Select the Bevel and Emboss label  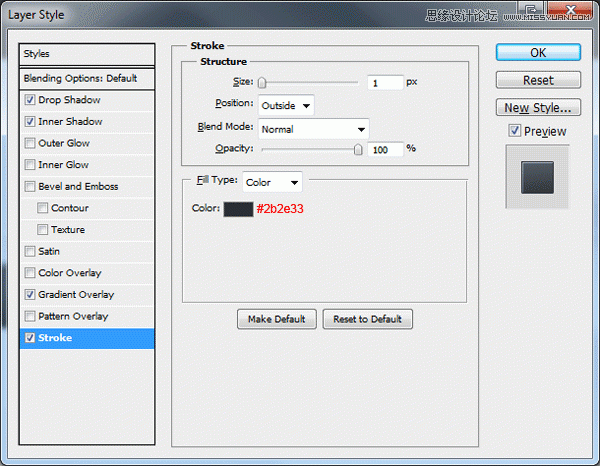pyautogui.click(x=78, y=187)
